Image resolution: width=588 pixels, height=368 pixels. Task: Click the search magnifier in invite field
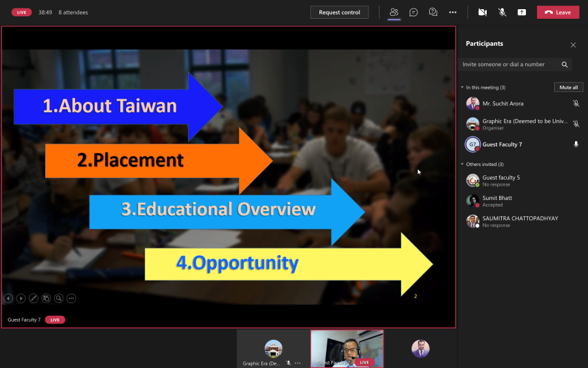tap(564, 65)
